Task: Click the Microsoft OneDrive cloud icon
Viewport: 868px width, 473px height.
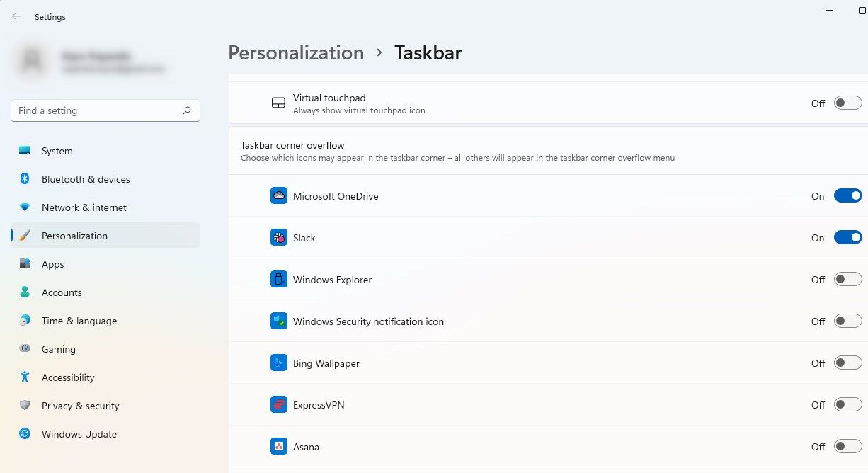Action: point(278,196)
